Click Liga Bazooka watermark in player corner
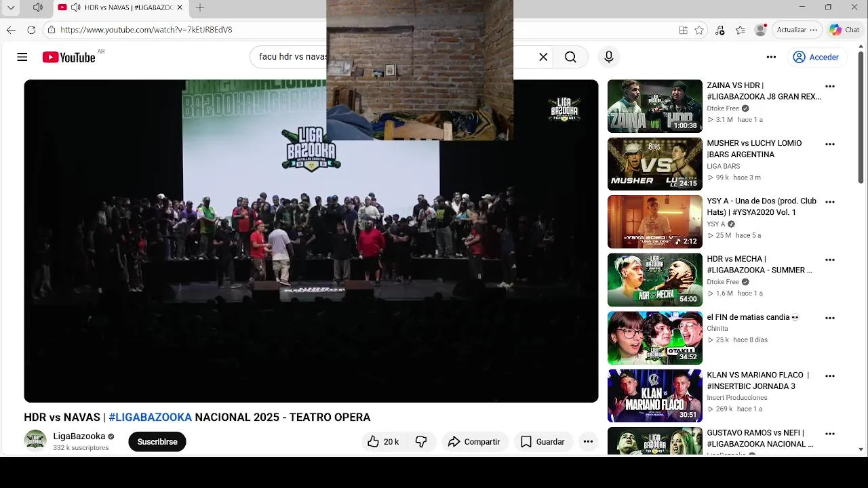 point(564,109)
